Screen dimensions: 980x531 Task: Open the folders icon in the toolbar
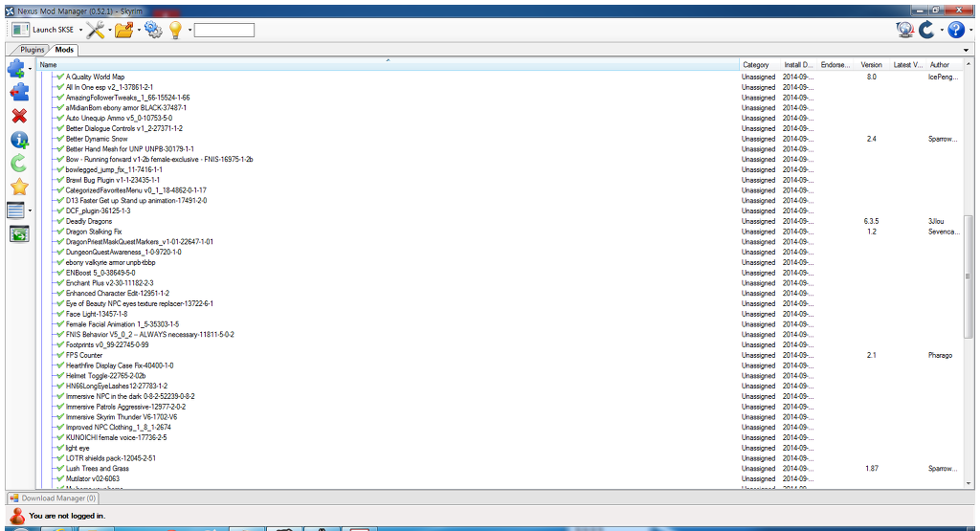pyautogui.click(x=123, y=30)
